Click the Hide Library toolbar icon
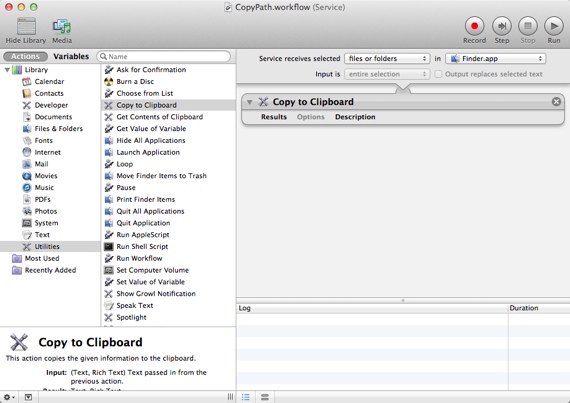 (26, 27)
